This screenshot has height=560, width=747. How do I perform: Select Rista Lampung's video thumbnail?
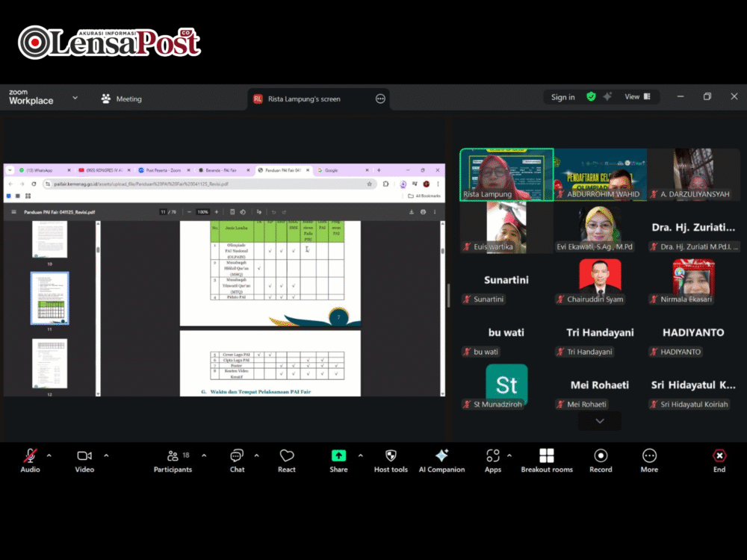tap(506, 175)
